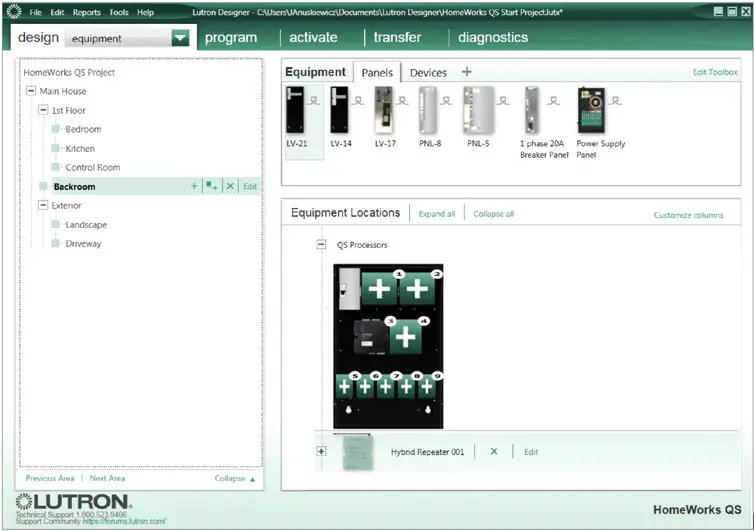Switch to the diagnostics tab
The height and width of the screenshot is (531, 754).
(493, 38)
